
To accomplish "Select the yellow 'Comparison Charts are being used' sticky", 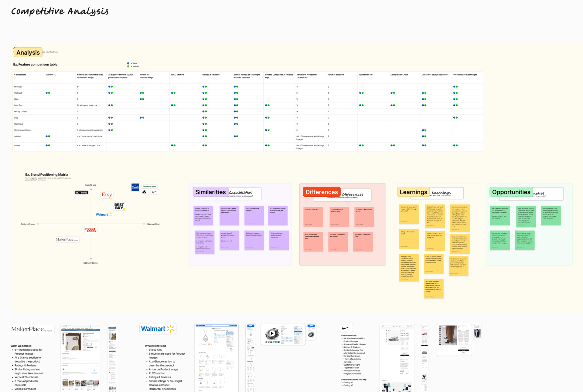I will tap(460, 244).
